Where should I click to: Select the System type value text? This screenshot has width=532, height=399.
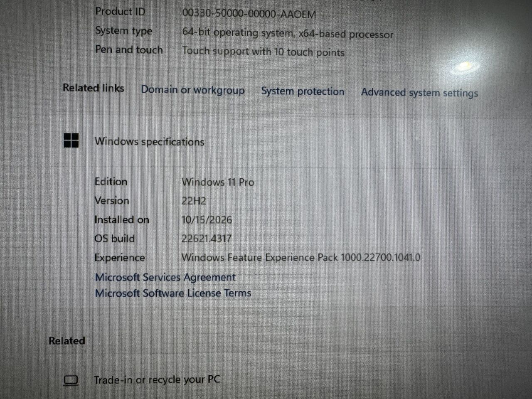[x=288, y=34]
